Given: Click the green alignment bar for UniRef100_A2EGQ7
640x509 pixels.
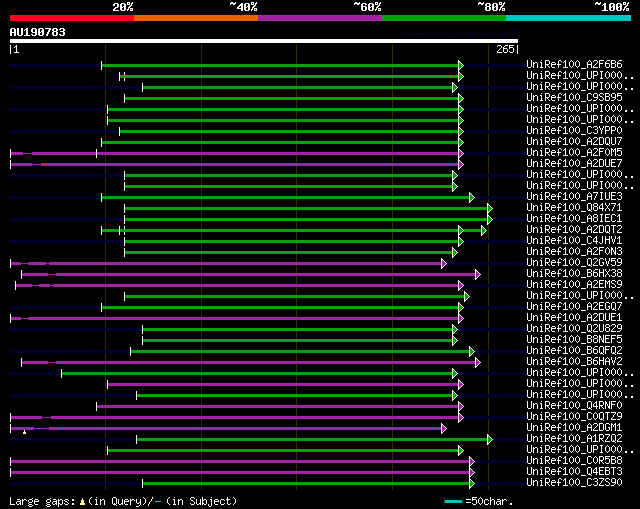Looking at the screenshot, I should click(x=280, y=307).
